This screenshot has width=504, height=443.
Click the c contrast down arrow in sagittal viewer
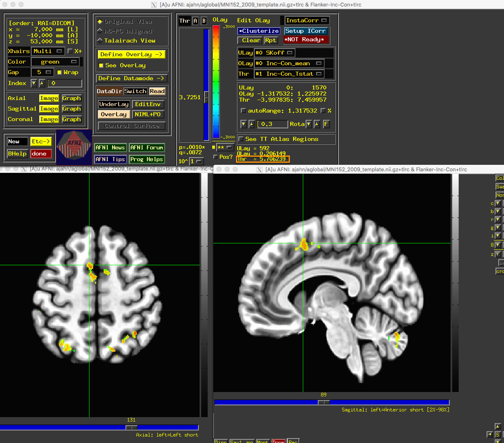click(x=498, y=203)
